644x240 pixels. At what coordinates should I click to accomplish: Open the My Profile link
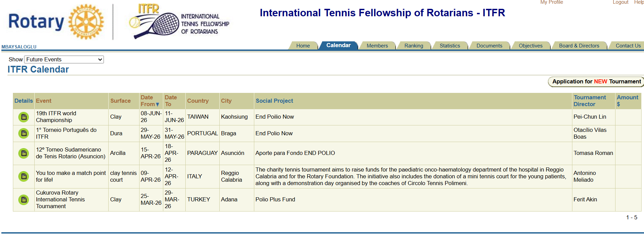pyautogui.click(x=551, y=2)
